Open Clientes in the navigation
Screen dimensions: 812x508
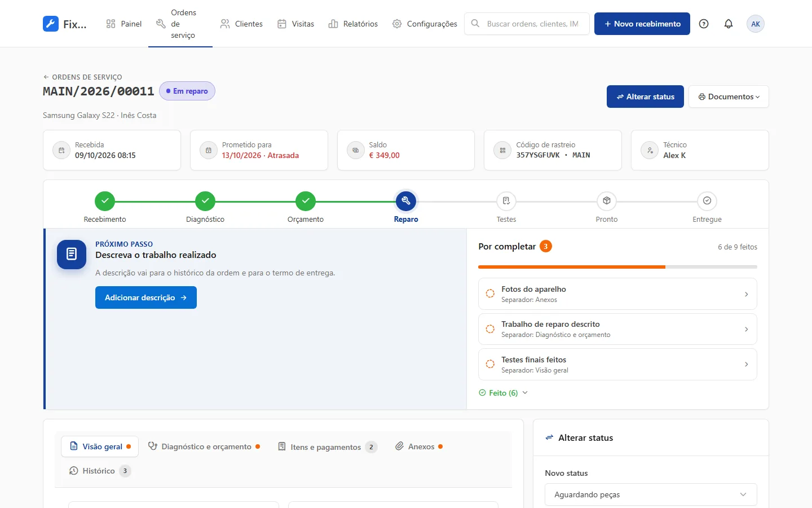[241, 24]
